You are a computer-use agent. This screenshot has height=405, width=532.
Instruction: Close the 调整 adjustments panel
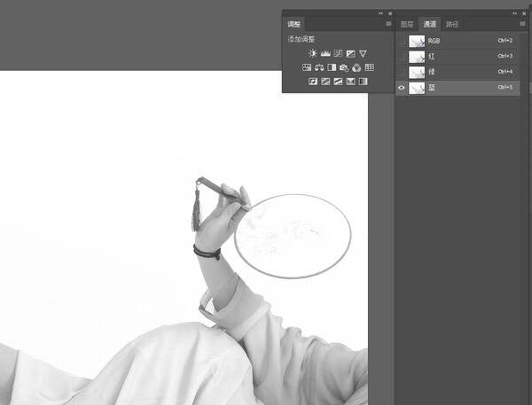tap(390, 13)
